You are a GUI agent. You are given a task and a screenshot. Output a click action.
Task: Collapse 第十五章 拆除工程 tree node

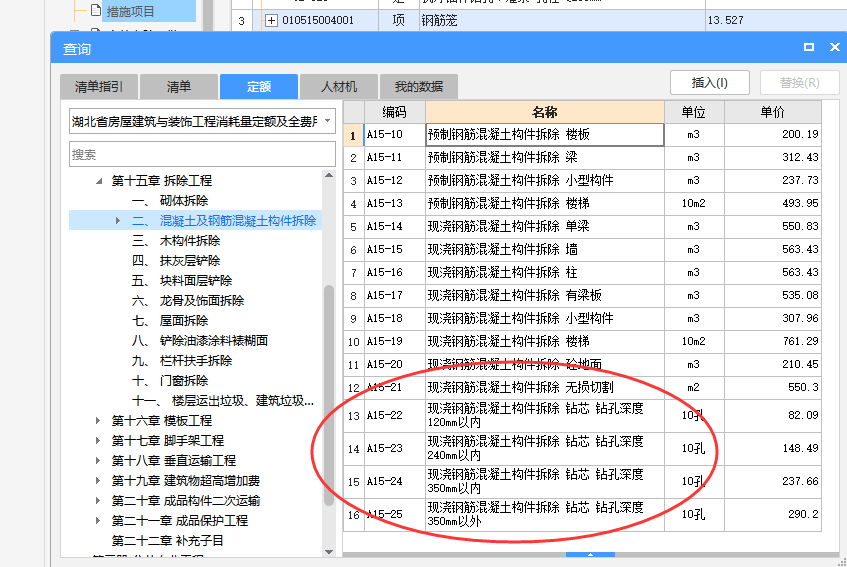tap(99, 181)
